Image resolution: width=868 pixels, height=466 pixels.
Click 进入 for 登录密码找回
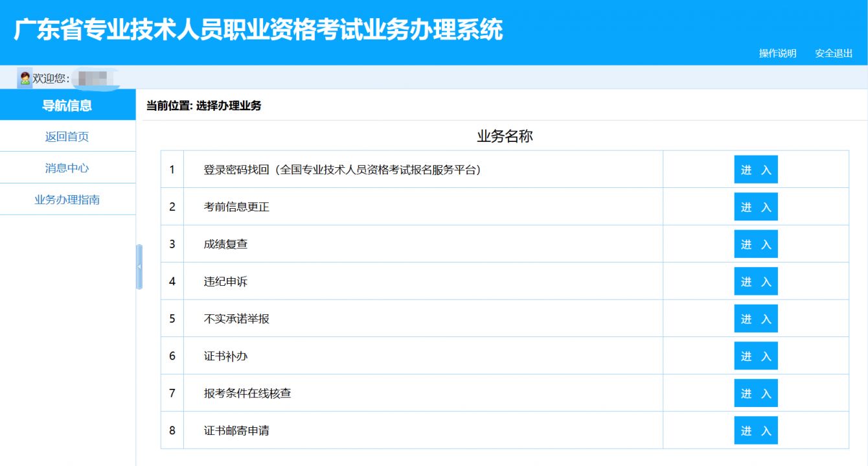pos(756,170)
